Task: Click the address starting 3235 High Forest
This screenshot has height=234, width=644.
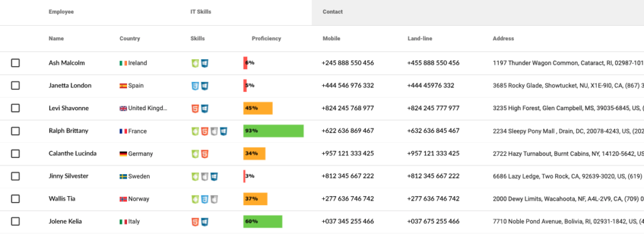Action: (568, 108)
